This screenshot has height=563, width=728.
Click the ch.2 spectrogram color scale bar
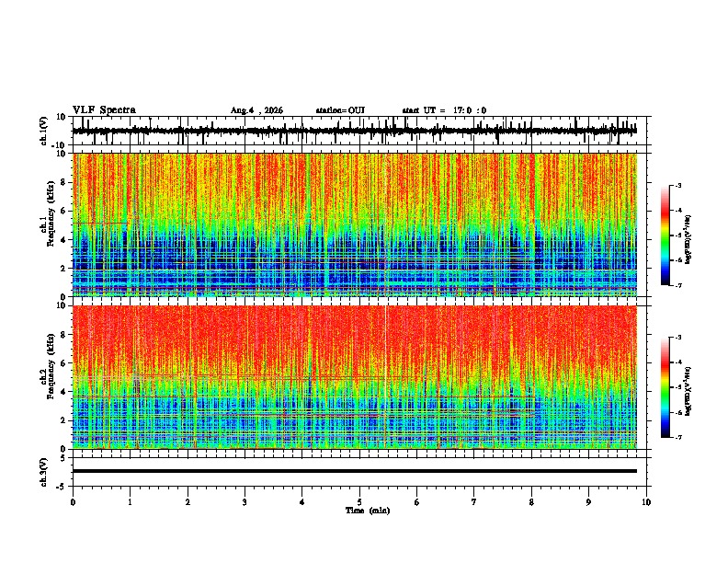(x=665, y=387)
